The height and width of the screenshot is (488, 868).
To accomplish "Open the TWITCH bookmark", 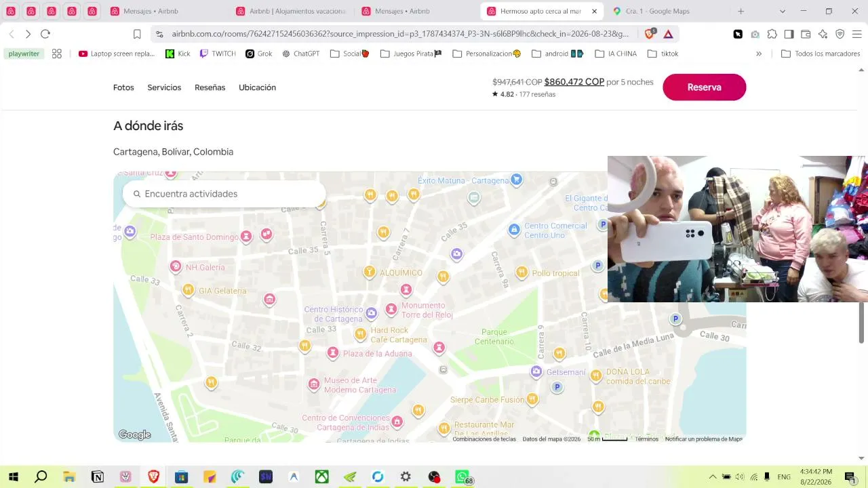I will 218,54.
